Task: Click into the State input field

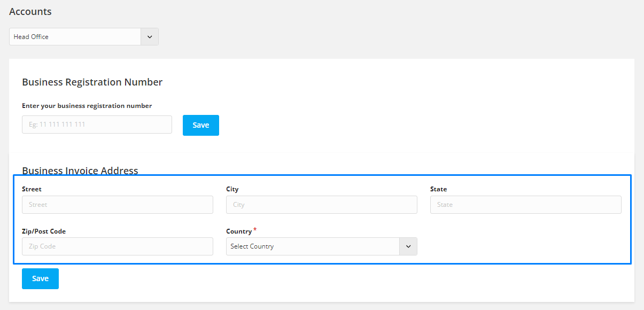Action: click(526, 205)
